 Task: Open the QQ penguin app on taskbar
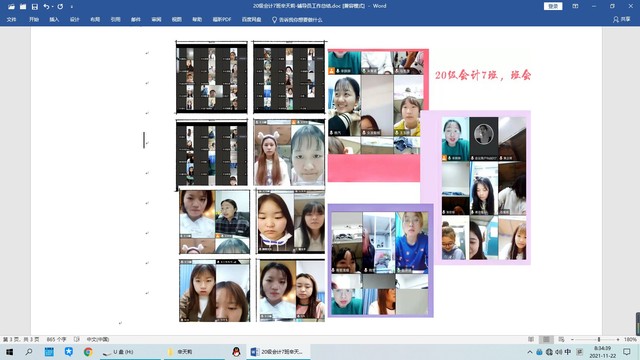pos(236,352)
